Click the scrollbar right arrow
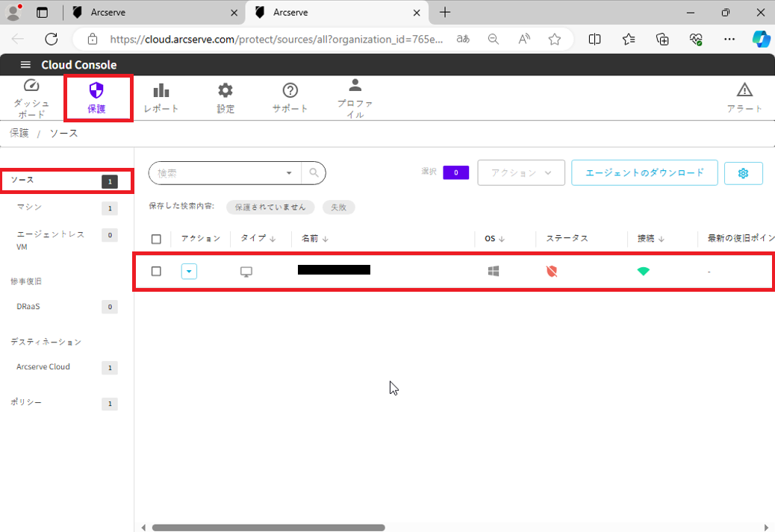775x532 pixels. coord(767,528)
